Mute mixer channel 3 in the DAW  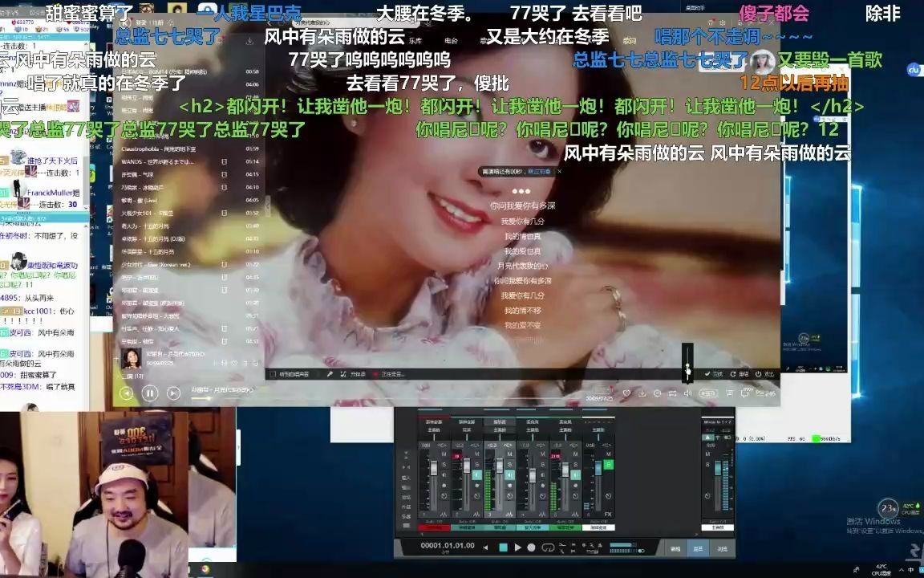click(510, 454)
